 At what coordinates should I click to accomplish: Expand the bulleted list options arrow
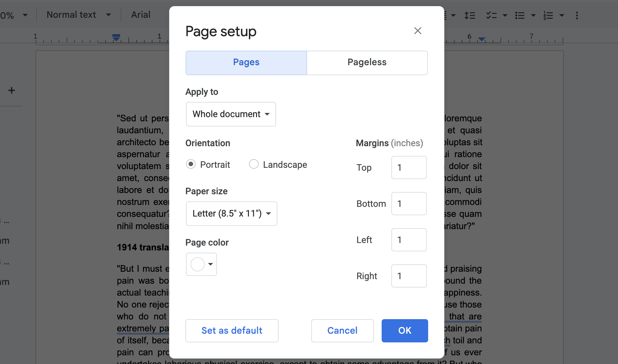(x=533, y=15)
